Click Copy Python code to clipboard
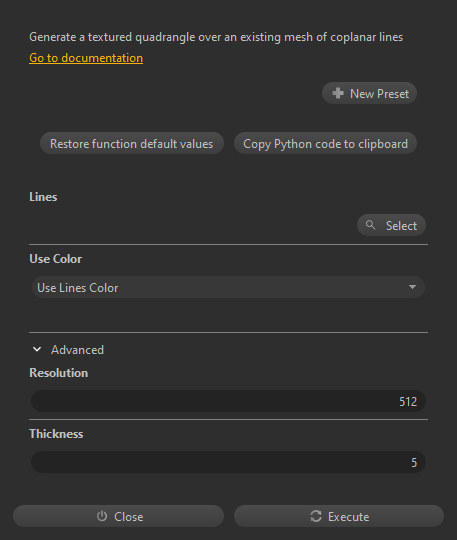Image resolution: width=457 pixels, height=540 pixels. coord(325,143)
